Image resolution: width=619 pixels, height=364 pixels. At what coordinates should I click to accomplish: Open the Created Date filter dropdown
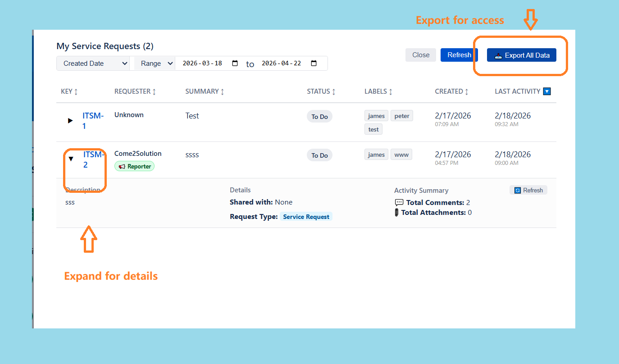(93, 64)
